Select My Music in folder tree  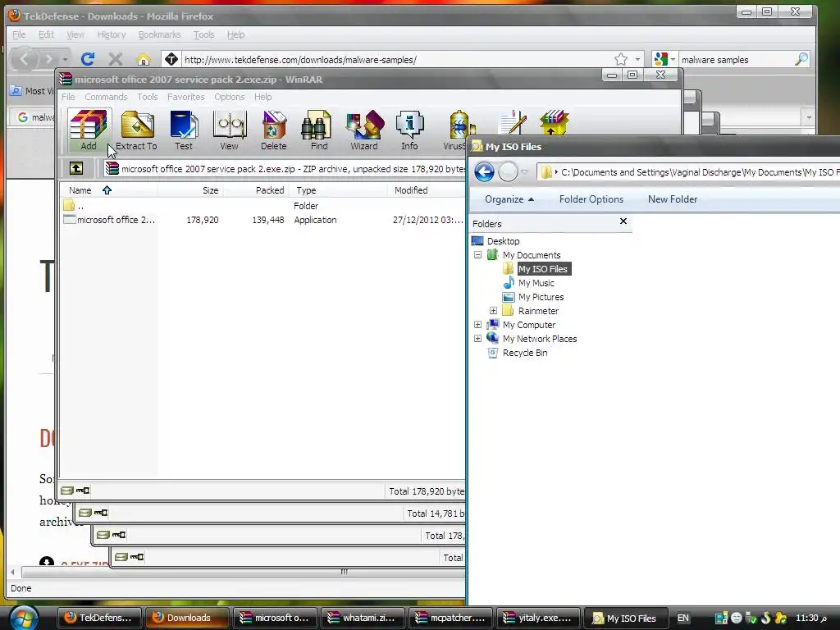point(536,283)
